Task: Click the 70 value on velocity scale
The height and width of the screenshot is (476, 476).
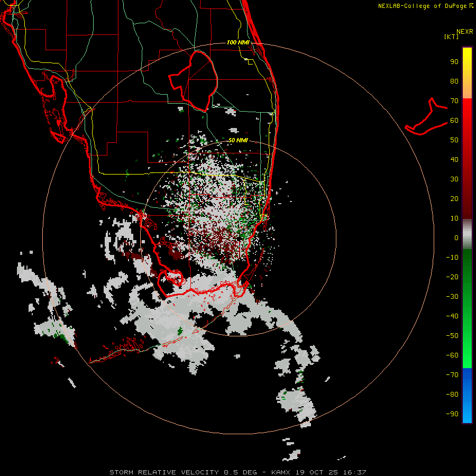Action: pyautogui.click(x=454, y=101)
